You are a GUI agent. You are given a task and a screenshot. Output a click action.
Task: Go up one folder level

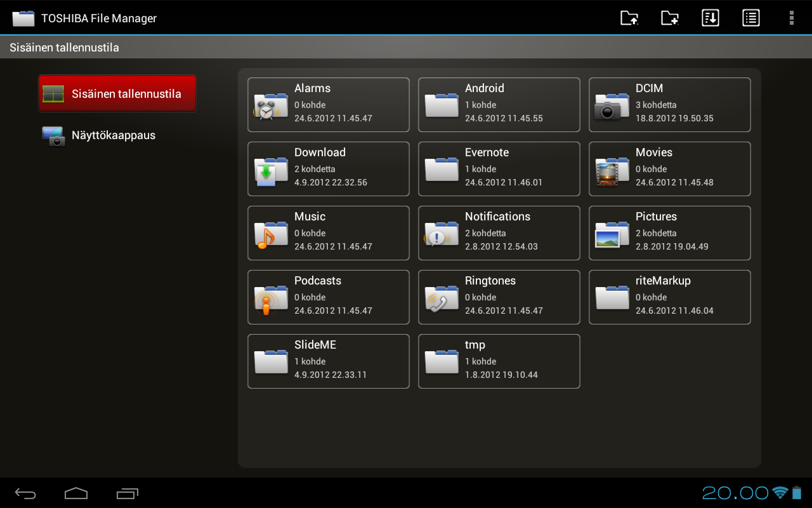click(629, 18)
